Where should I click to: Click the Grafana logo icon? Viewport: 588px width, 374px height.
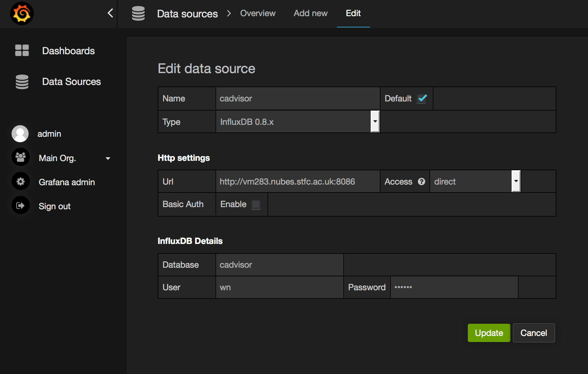[22, 13]
